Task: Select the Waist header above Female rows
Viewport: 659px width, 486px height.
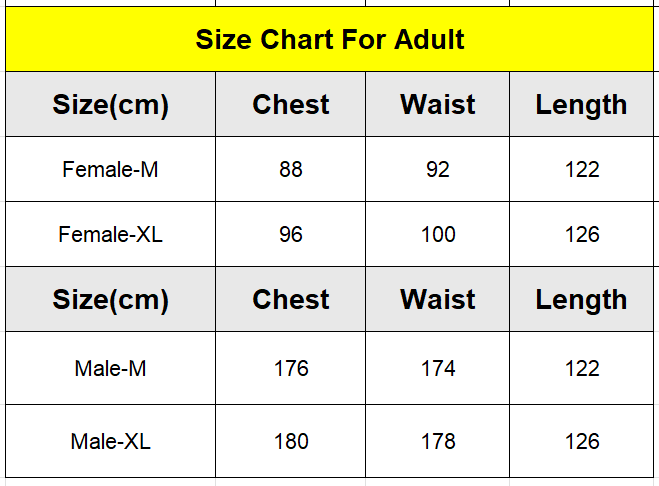Action: pos(438,104)
